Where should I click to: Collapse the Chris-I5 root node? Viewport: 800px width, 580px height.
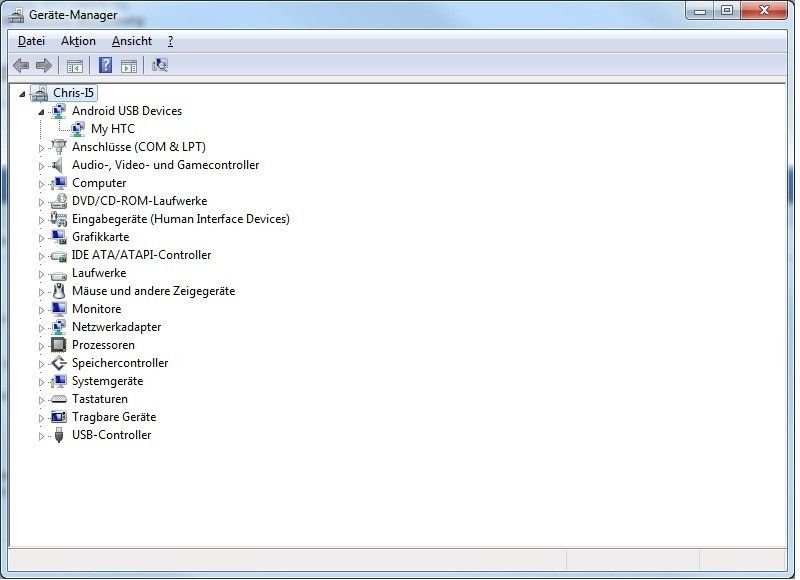click(x=22, y=94)
